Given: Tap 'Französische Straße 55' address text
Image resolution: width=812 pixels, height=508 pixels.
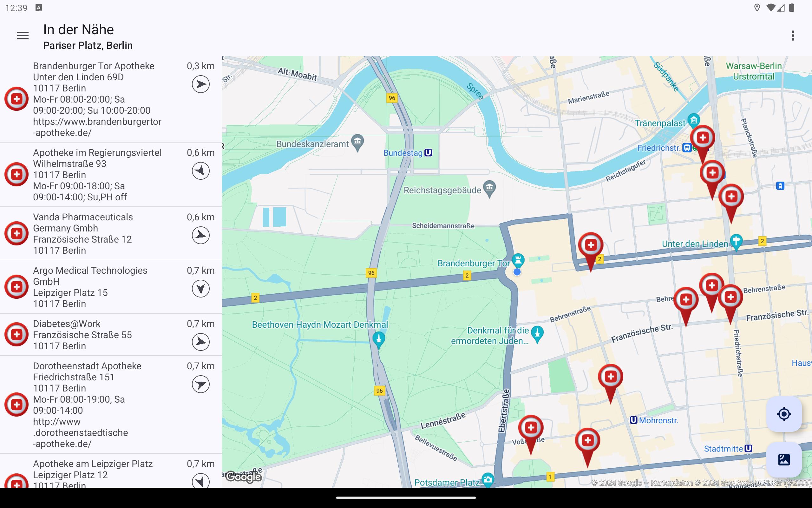Looking at the screenshot, I should tap(82, 335).
